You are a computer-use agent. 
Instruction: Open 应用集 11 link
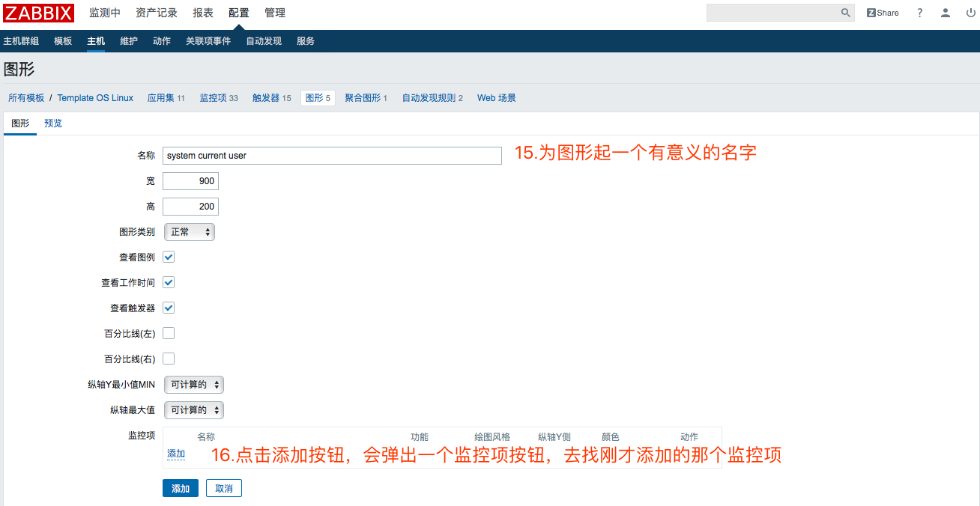166,98
